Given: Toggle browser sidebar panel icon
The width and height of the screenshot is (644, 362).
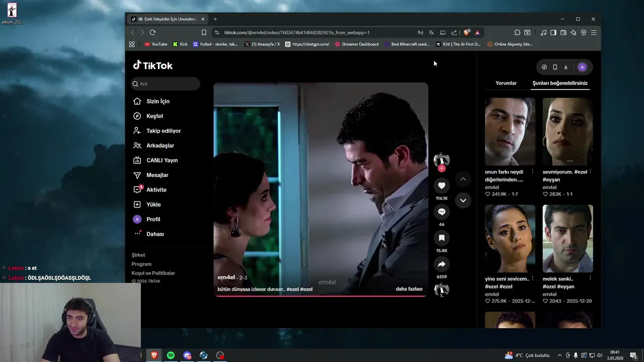Looking at the screenshot, I should pos(553,33).
